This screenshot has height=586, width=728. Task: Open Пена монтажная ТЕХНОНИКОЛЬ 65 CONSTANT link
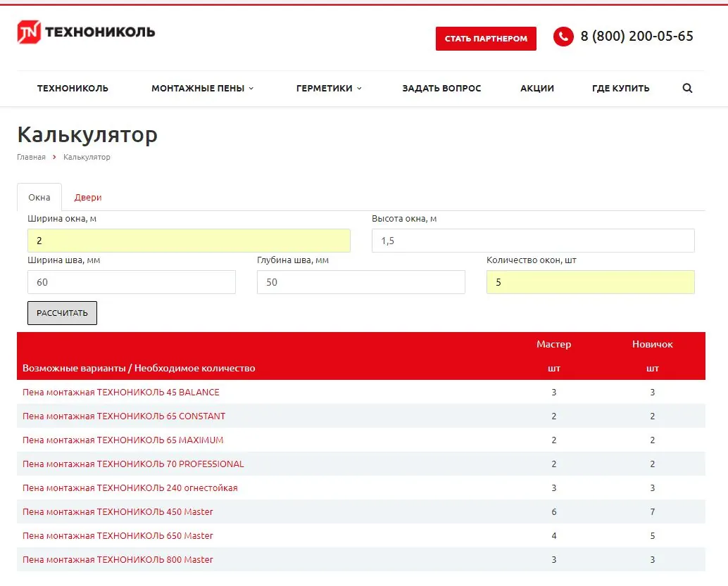[x=124, y=416]
